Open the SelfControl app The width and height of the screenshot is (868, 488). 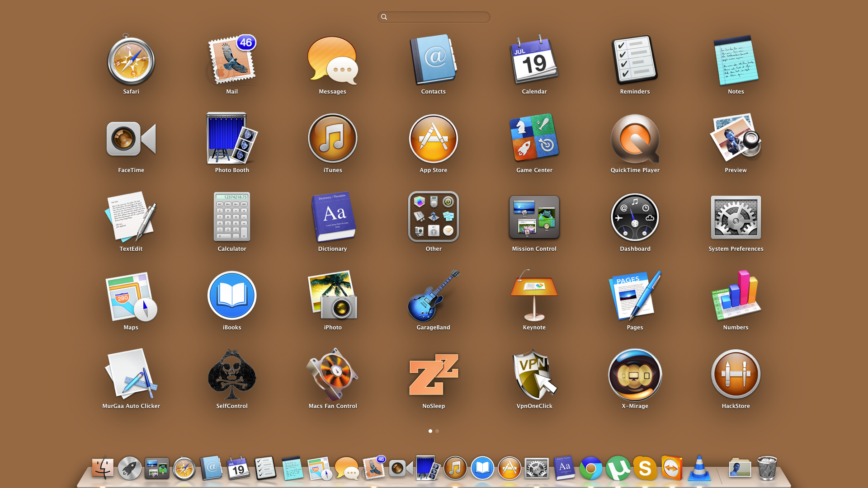pos(231,375)
